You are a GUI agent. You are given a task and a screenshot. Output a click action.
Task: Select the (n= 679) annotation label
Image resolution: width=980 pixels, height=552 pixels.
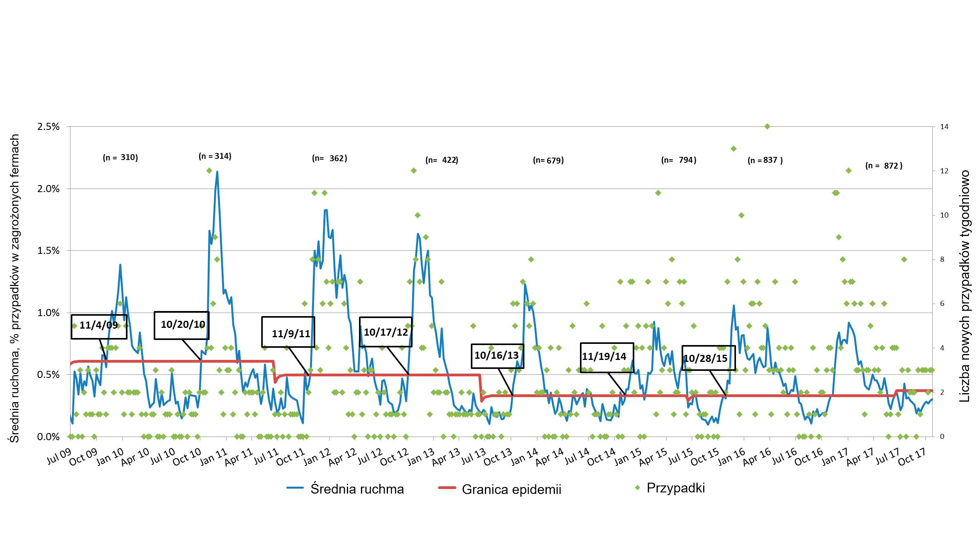pos(548,160)
